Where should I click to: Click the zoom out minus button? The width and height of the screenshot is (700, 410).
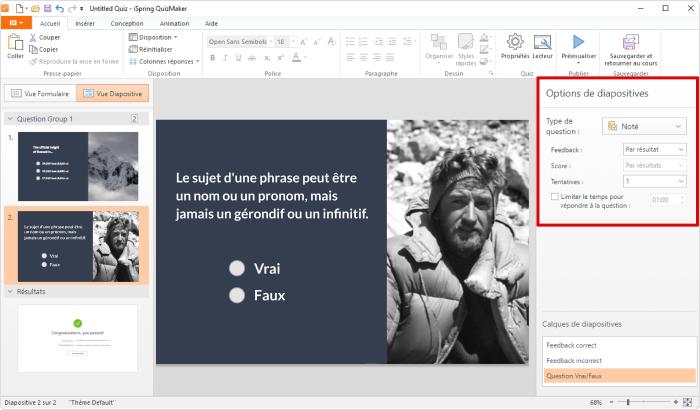coord(612,402)
